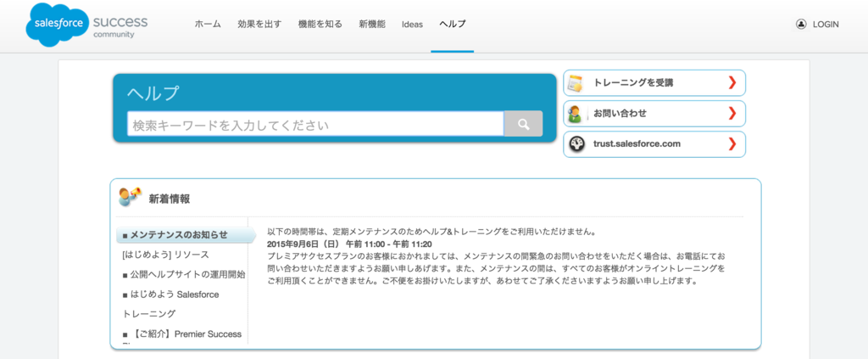868x359 pixels.
Task: Select 公開ヘルプサイトの運用開始 news item
Action: click(x=184, y=274)
